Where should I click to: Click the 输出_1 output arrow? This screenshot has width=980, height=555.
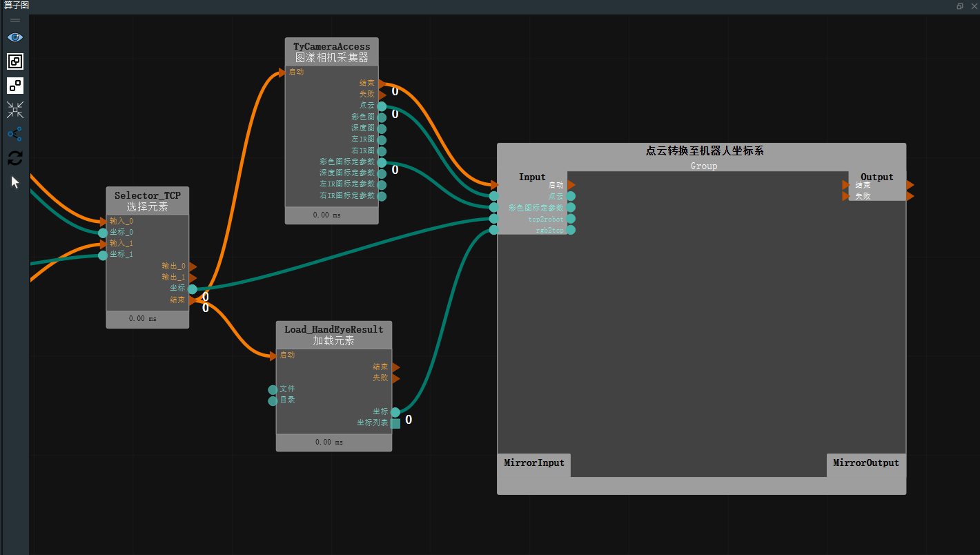pos(193,277)
